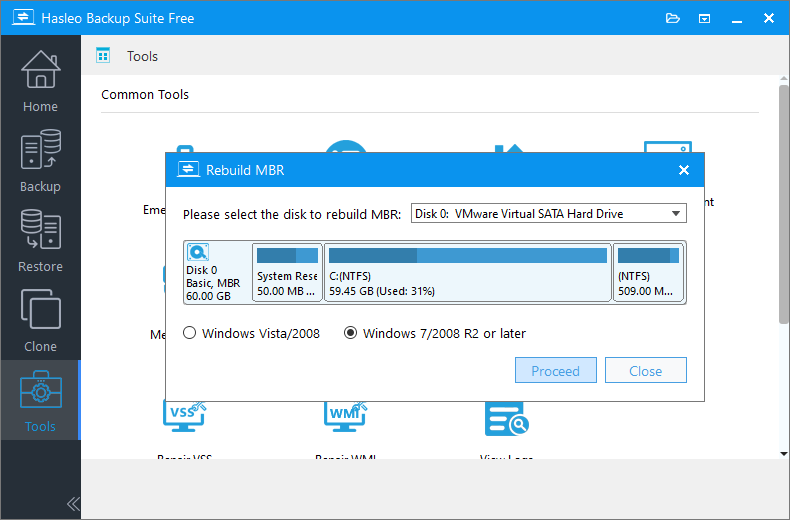Click the 'Please select the disk' label
The width and height of the screenshot is (790, 520).
pos(292,214)
